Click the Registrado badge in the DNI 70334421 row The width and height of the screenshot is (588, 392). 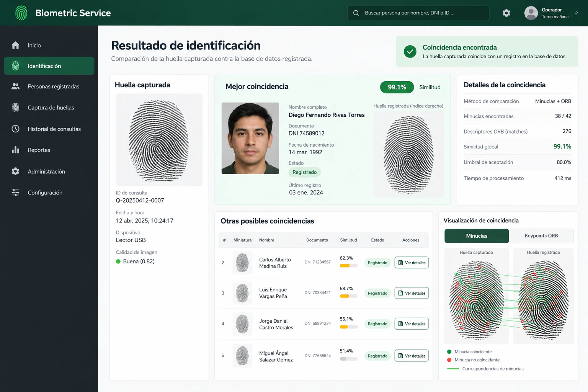(377, 293)
